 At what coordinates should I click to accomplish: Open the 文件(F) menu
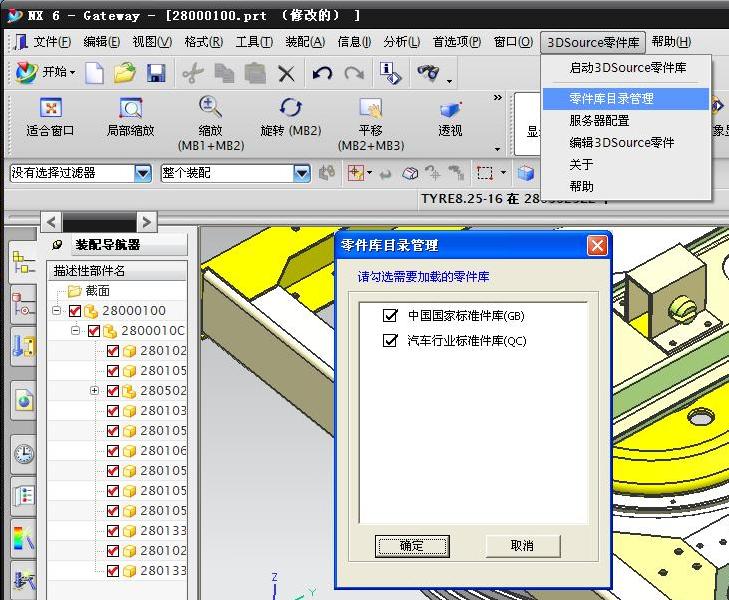pyautogui.click(x=52, y=42)
